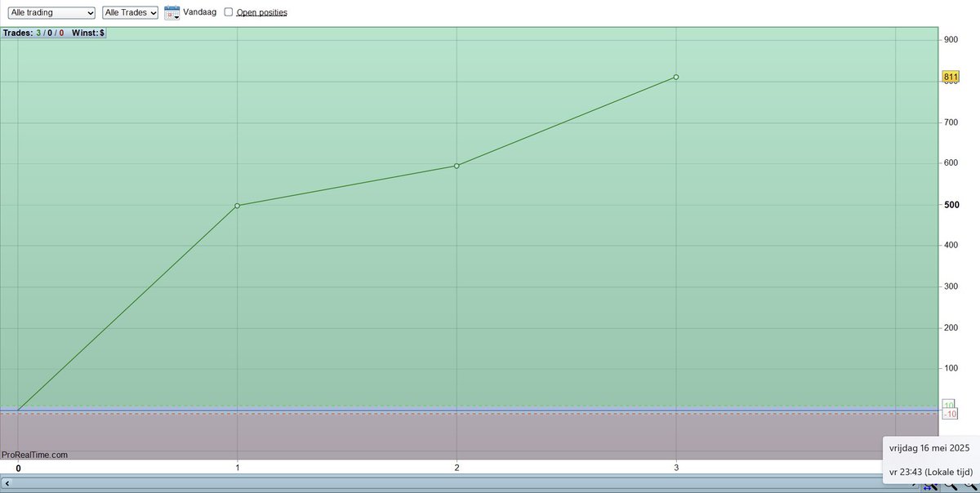Click the yellow 811 current value label
Screen dimensions: 980x493
coord(951,78)
